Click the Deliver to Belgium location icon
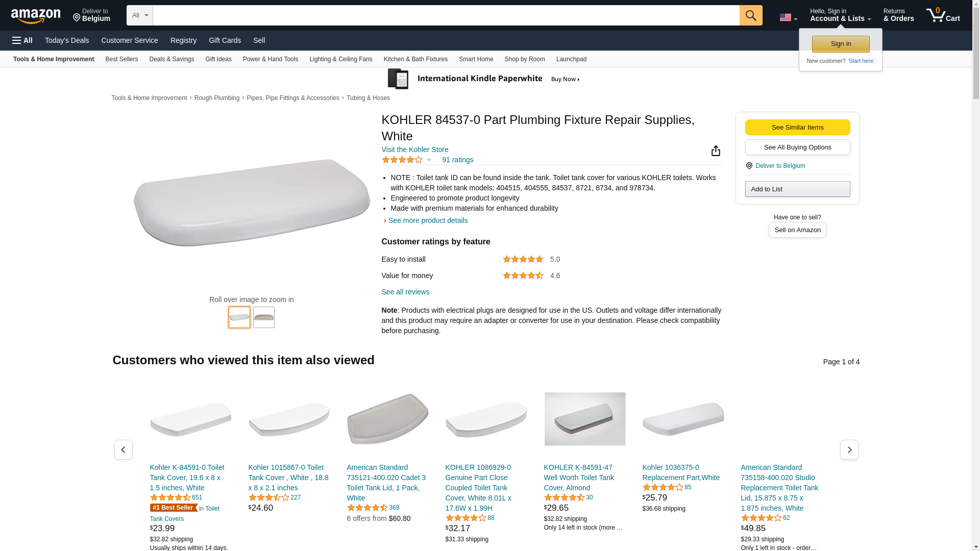Screen dimensions: 980x551 (x=77, y=18)
